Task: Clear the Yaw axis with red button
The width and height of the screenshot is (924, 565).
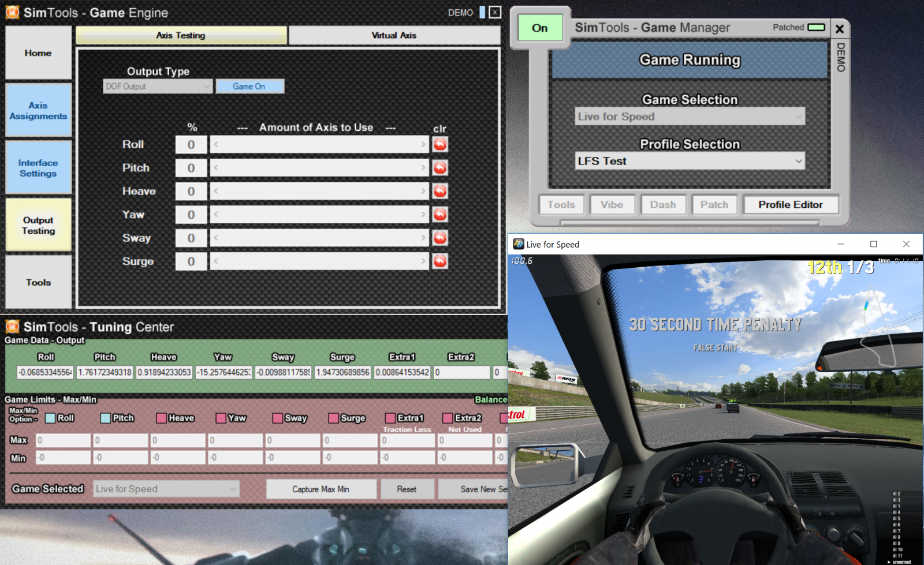Action: coord(440,215)
